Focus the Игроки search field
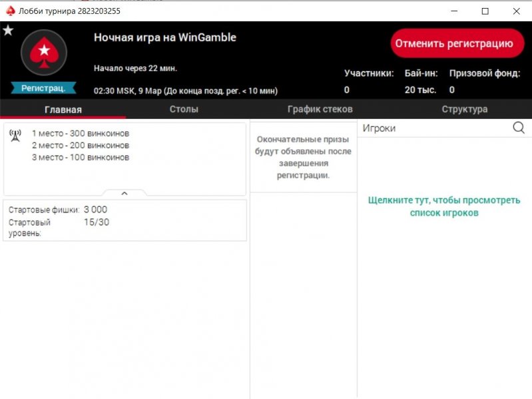The height and width of the screenshot is (399, 532). click(x=433, y=128)
